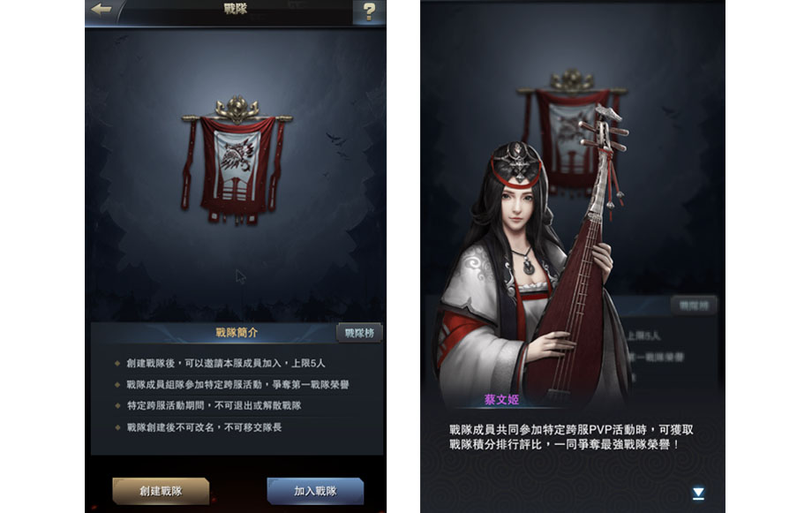This screenshot has height=513, width=812.
Task: Tap the 蔡文姬 character name label
Action: point(501,399)
